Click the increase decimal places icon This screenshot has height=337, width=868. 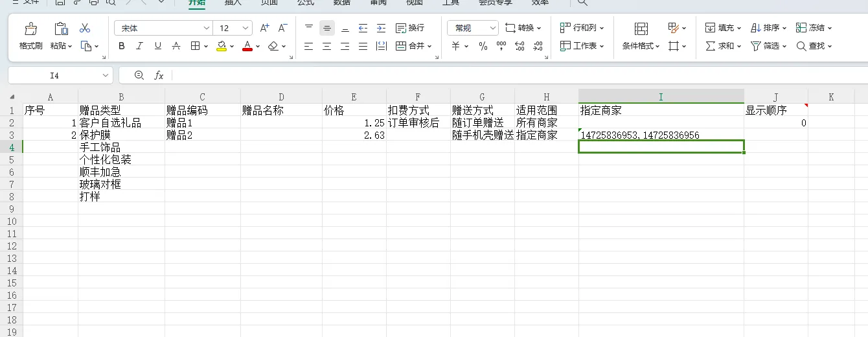click(519, 46)
